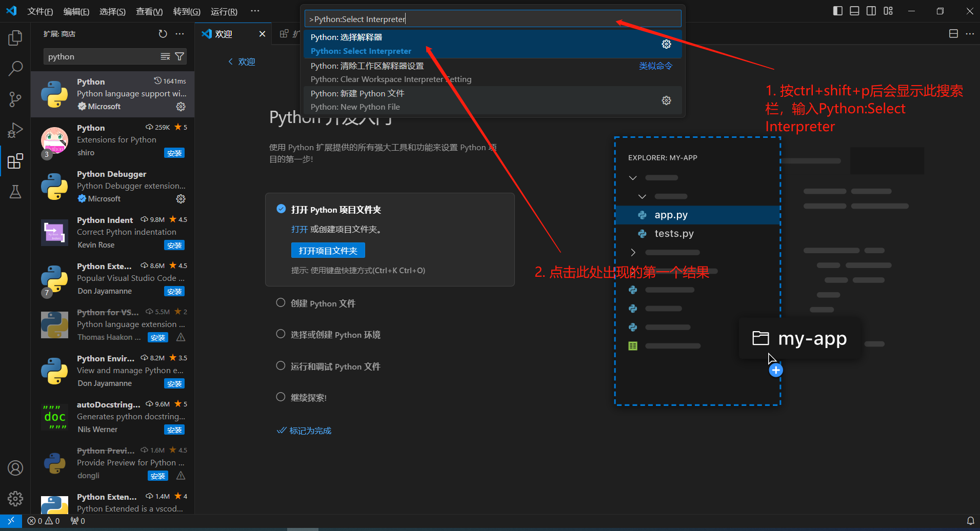Install the Python Indent extension
Viewport: 980px width, 531px height.
pos(174,246)
